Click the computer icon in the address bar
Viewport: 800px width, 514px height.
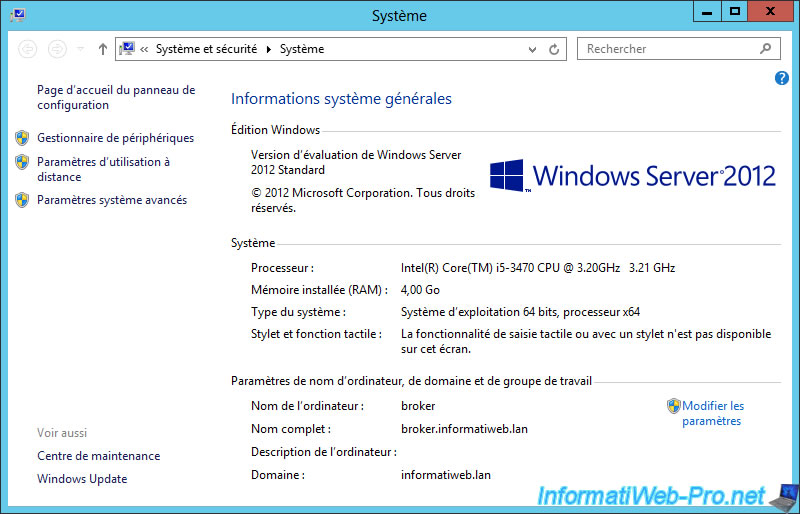pos(127,48)
